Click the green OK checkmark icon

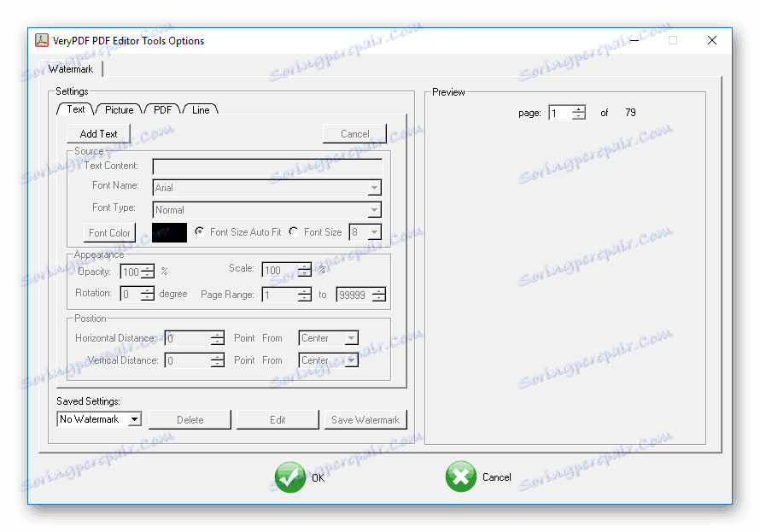289,476
